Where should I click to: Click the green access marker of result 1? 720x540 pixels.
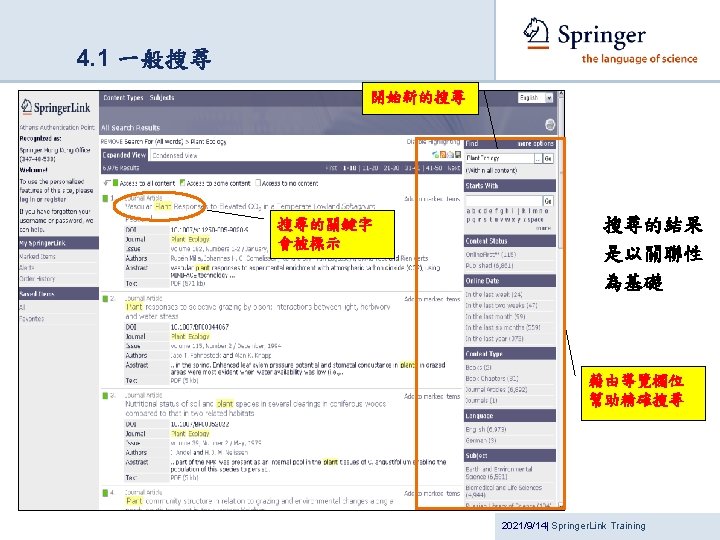[105, 198]
